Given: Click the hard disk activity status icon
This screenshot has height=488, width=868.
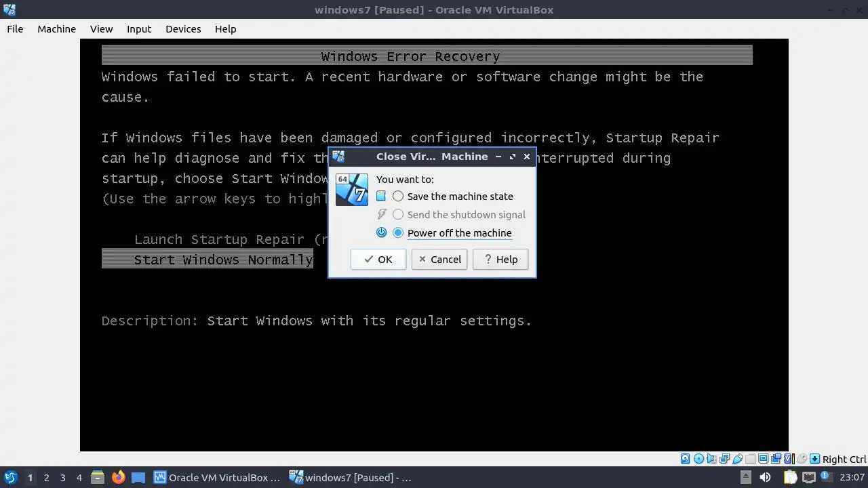Looking at the screenshot, I should coord(685,459).
